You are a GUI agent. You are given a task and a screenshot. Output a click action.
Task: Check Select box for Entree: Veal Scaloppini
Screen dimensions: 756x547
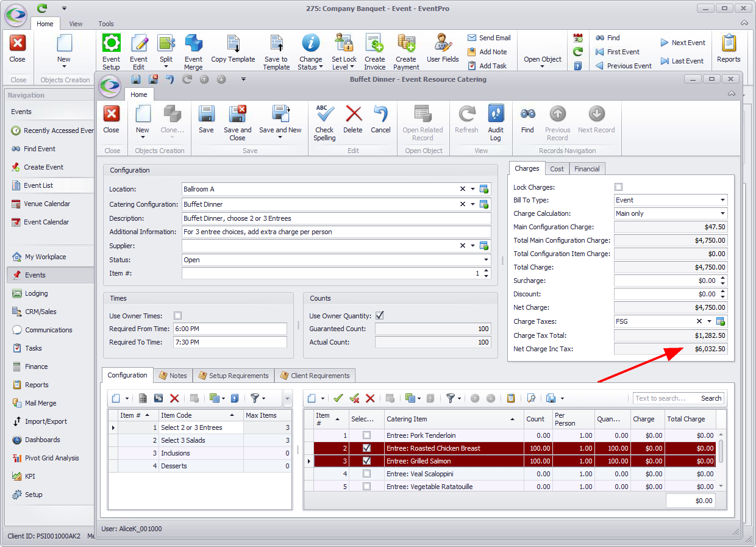(x=366, y=474)
